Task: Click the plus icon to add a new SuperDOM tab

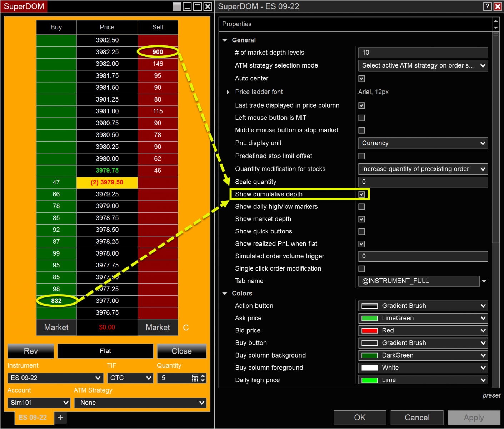Action: pos(60,417)
